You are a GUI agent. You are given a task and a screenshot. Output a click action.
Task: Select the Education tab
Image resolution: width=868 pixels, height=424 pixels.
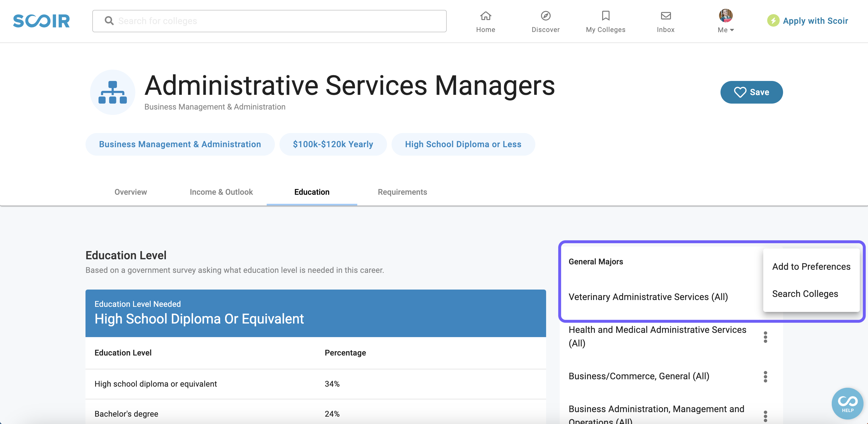(312, 192)
